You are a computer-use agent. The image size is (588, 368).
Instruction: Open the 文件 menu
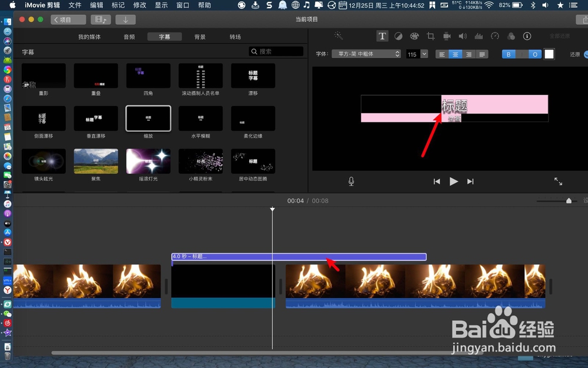pos(75,5)
